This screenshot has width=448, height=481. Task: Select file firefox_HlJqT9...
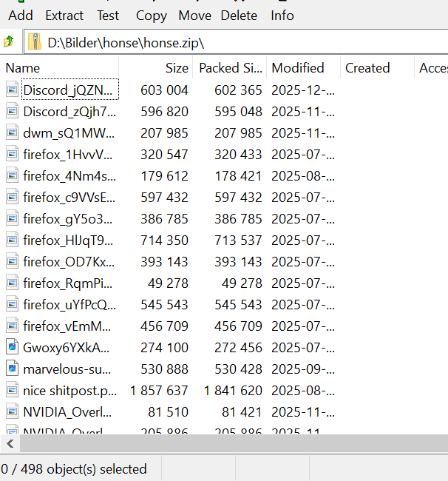pyautogui.click(x=68, y=240)
